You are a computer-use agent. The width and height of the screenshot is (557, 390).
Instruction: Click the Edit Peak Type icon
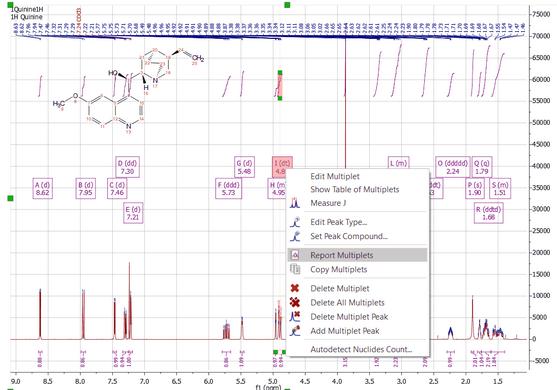coord(295,222)
